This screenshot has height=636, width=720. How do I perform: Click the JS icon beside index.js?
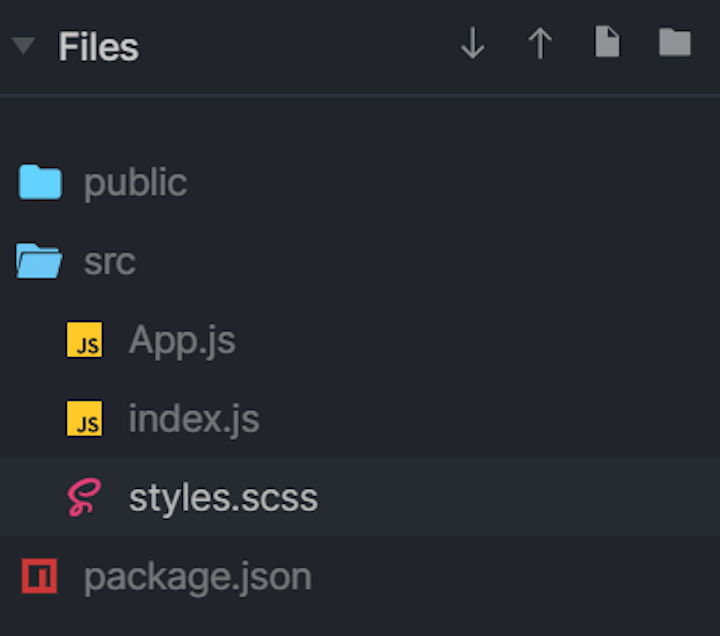pyautogui.click(x=85, y=419)
